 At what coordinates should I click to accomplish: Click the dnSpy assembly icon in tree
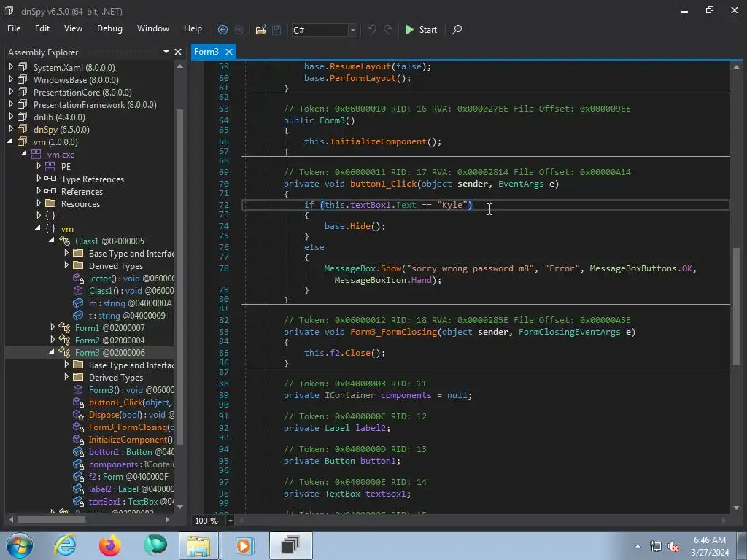click(23, 130)
